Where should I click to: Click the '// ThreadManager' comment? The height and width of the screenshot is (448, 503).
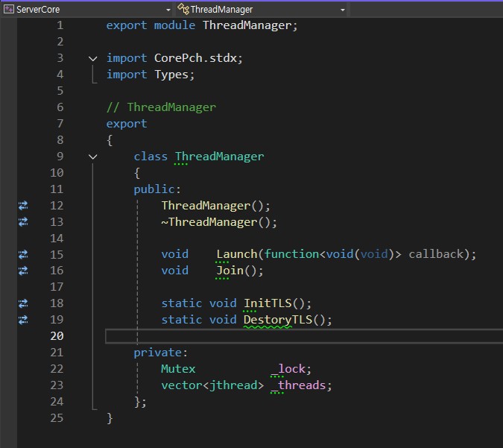pos(161,107)
